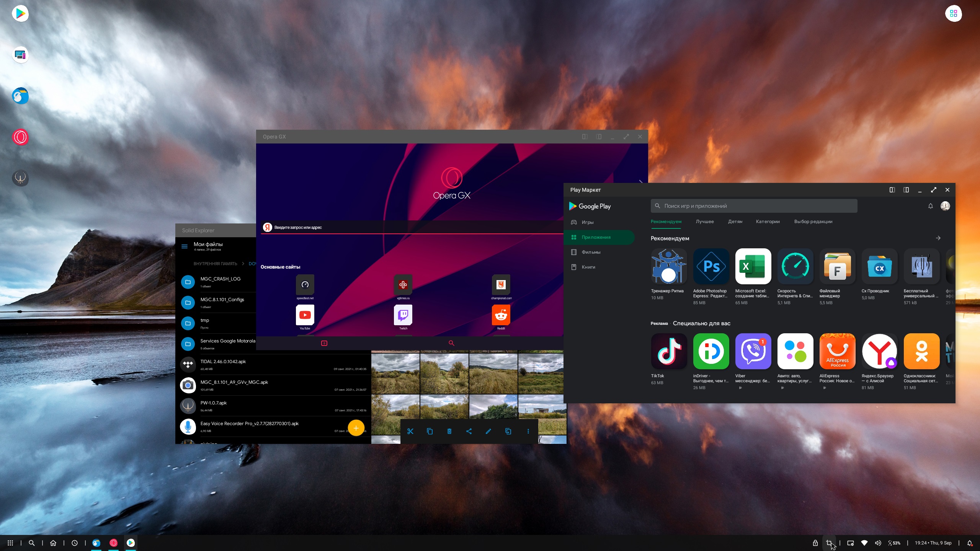980x551 pixels.
Task: Select MGC_8.1.101_A9_GVv_MGC.apk file
Action: point(273,385)
